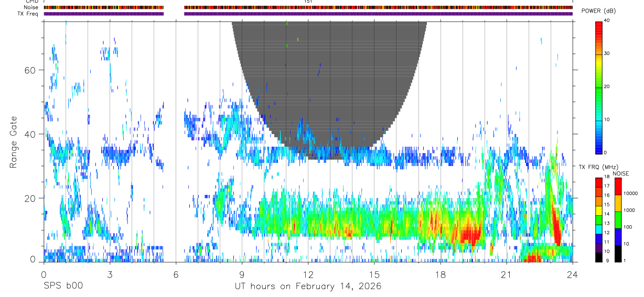The height and width of the screenshot is (297, 644).
Task: Click the "100" tick on NOISE legend
Action: (628, 227)
